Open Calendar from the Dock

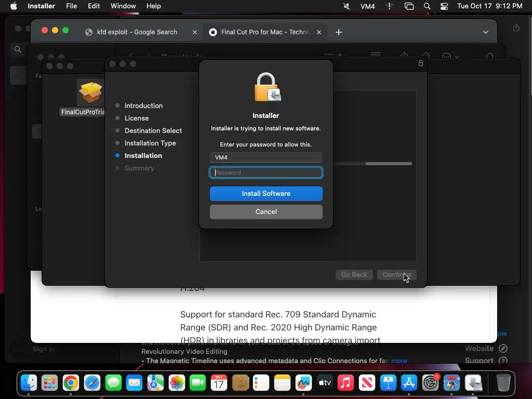point(219,383)
